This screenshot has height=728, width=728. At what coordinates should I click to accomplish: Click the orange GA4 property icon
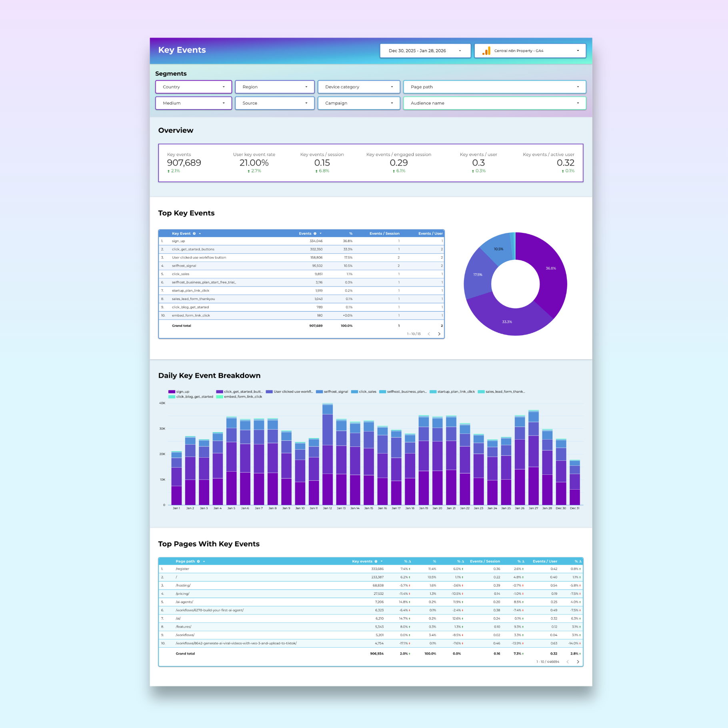[486, 51]
